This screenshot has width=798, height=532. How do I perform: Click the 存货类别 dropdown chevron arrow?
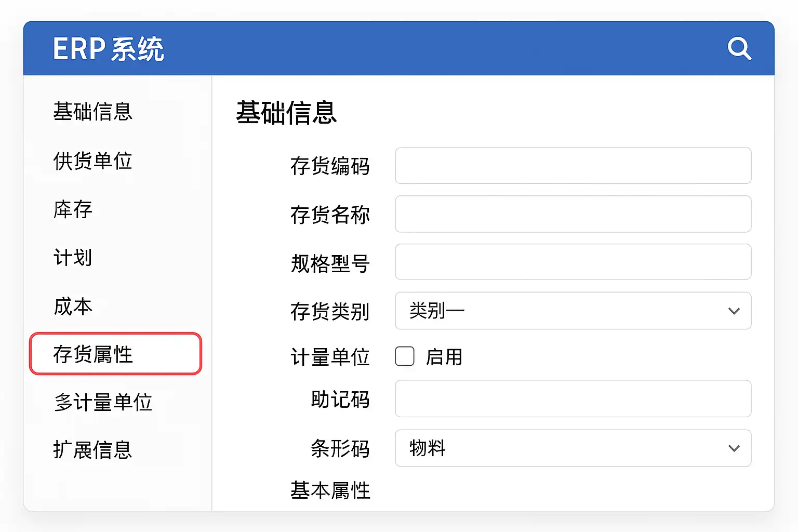[x=734, y=311]
